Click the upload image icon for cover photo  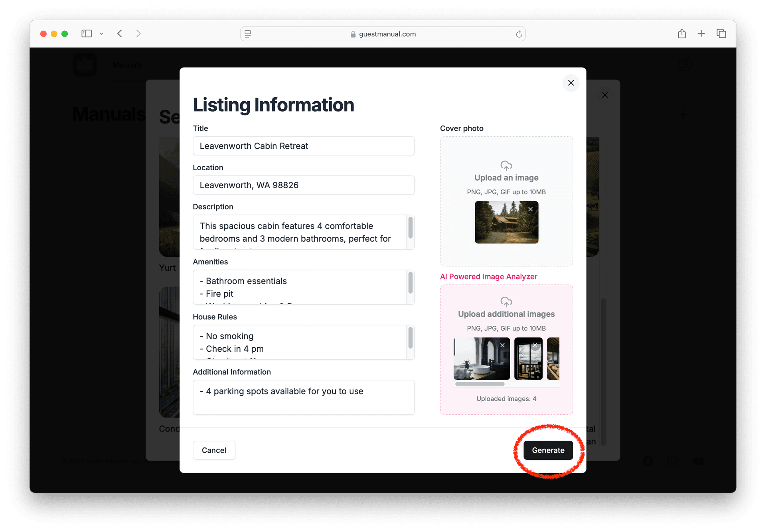click(x=506, y=166)
